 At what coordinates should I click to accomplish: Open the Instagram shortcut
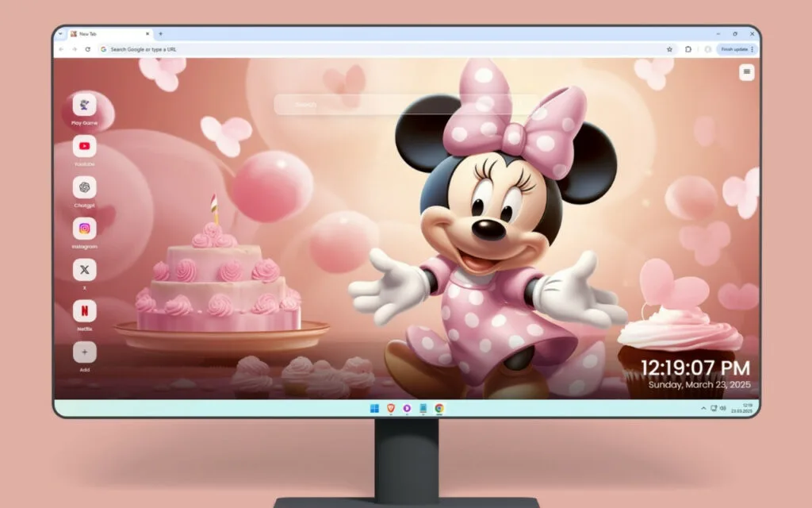point(84,229)
